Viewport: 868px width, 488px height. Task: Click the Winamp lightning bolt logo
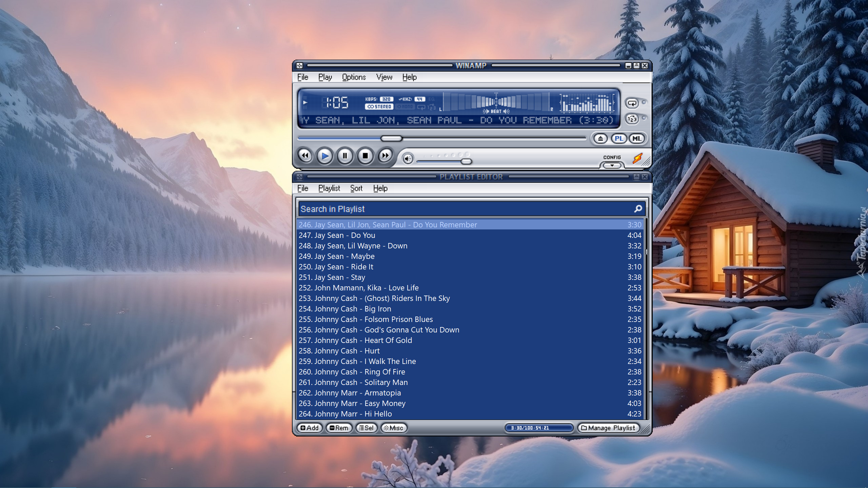click(x=638, y=158)
